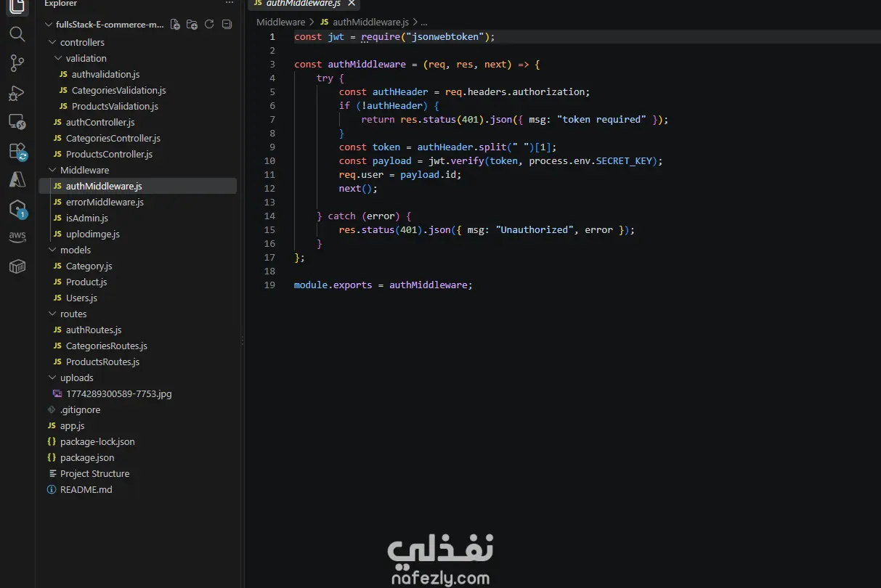Place cursor on "jsonwebtoken" string
881x588 pixels.
(445, 36)
